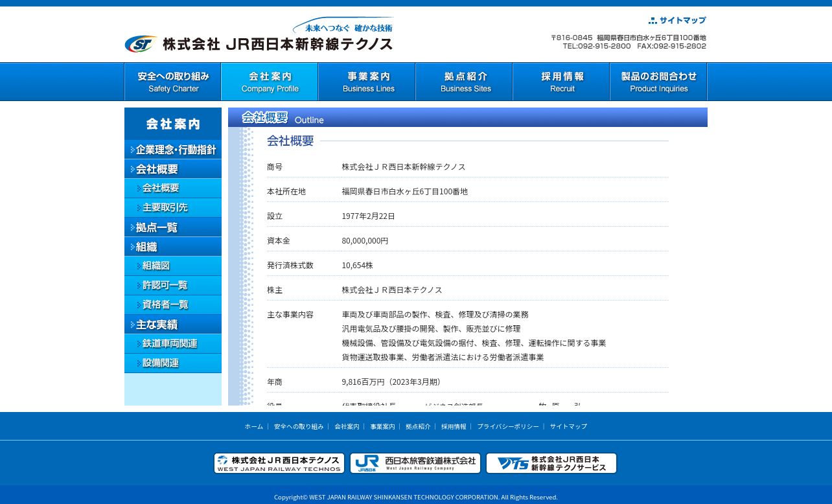Click the ST company logo icon
Image resolution: width=832 pixels, height=504 pixels.
pos(141,44)
